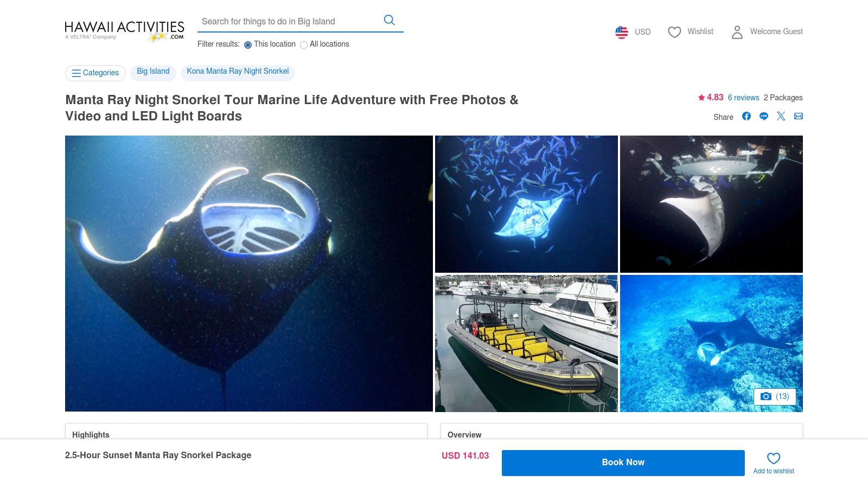Click Book Now for the sunset package

(623, 463)
